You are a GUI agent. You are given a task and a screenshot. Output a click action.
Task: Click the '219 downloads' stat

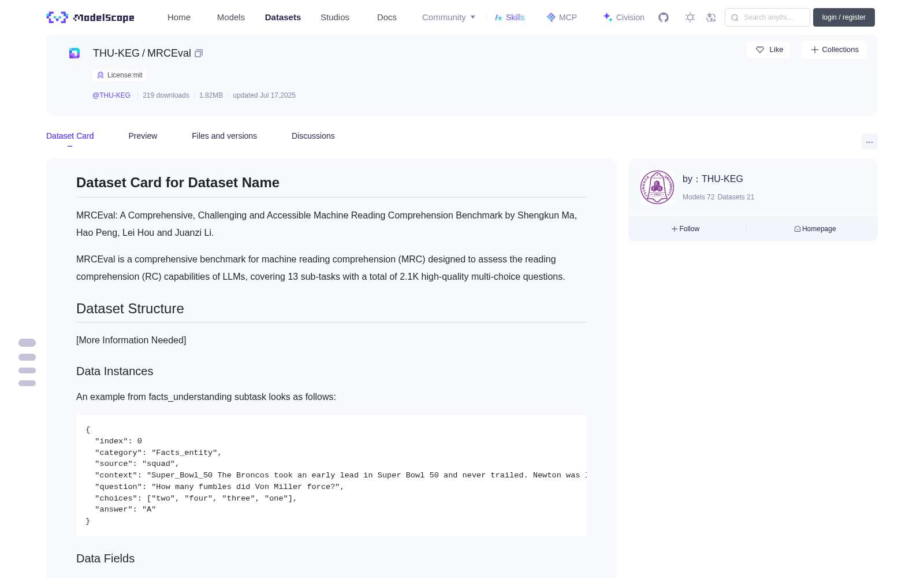(166, 95)
